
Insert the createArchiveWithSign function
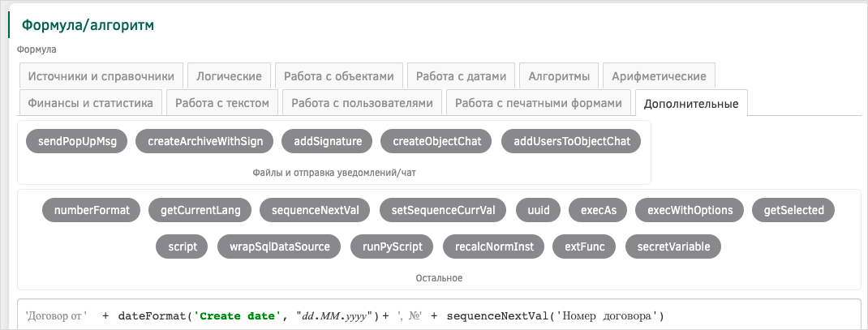tap(204, 141)
